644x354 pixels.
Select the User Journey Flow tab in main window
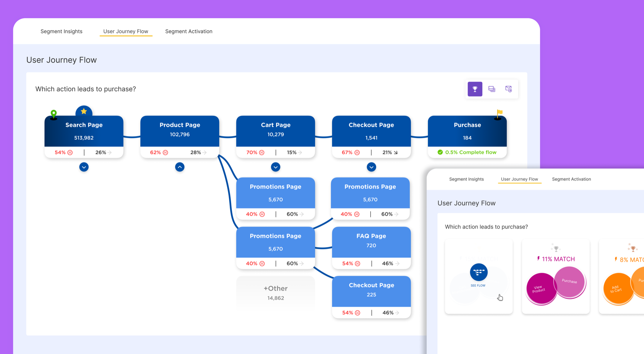126,31
